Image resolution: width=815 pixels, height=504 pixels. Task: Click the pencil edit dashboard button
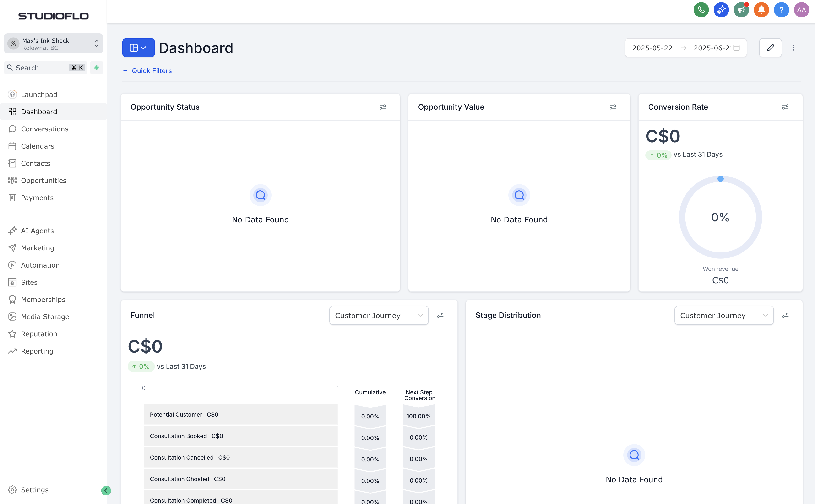pyautogui.click(x=770, y=48)
